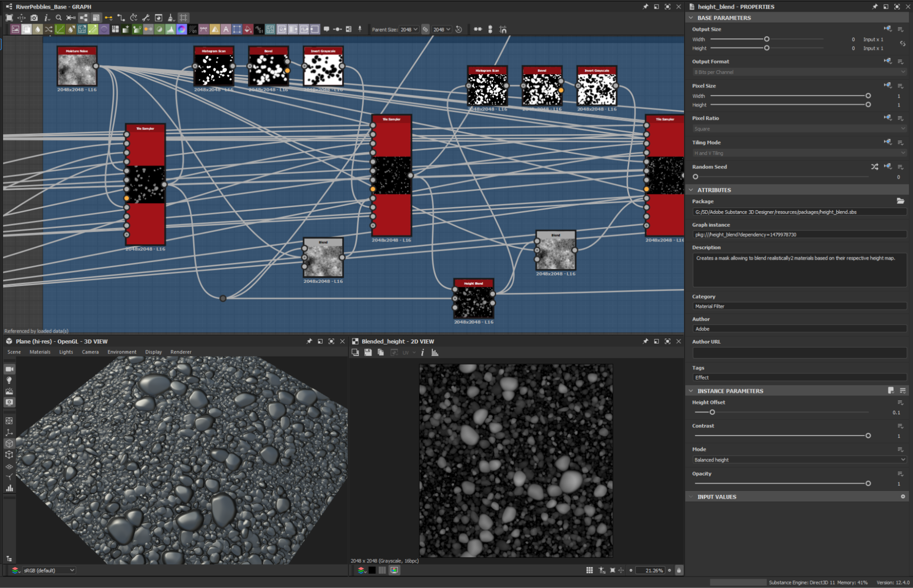Open the package folder icon in Attributes

click(900, 201)
